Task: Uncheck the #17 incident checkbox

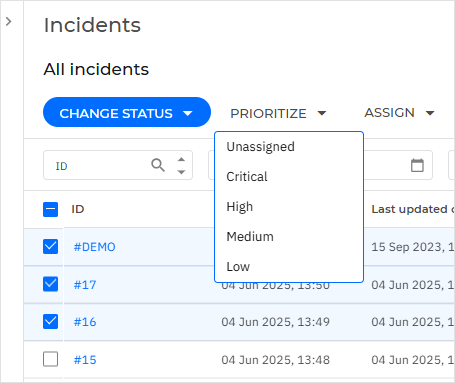Action: [50, 284]
